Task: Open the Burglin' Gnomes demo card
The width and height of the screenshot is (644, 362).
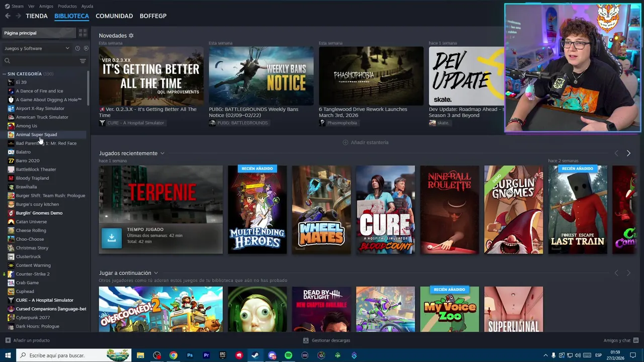Action: click(x=514, y=210)
